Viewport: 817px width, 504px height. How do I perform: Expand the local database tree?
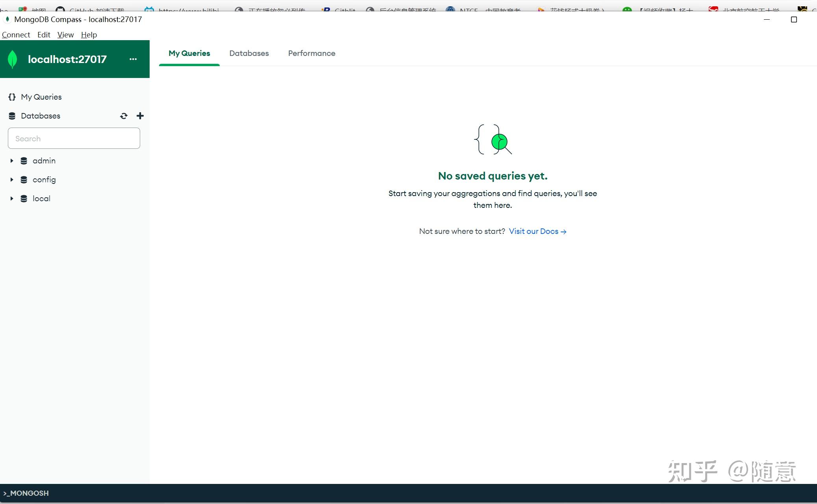pos(11,198)
